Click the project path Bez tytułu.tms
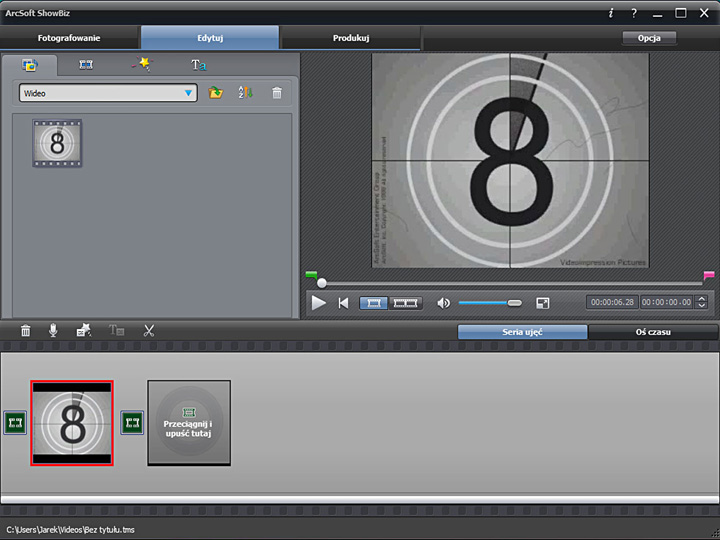Image resolution: width=720 pixels, height=540 pixels. pyautogui.click(x=70, y=530)
